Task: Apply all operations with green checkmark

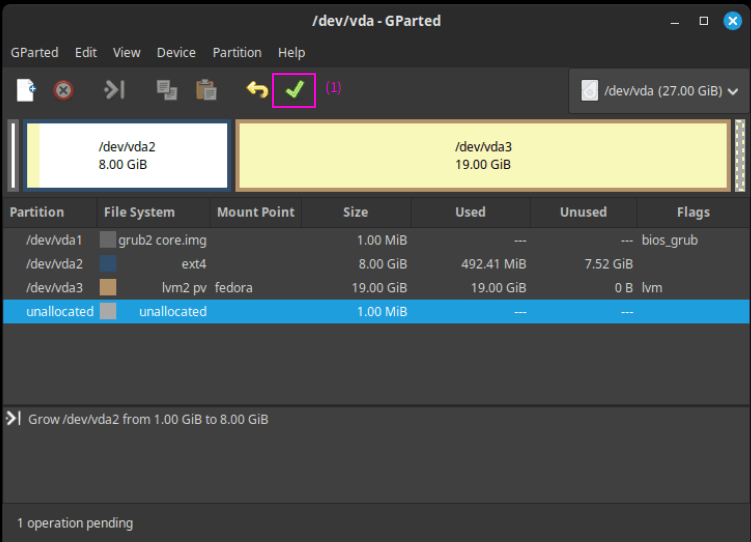Action: click(x=294, y=90)
